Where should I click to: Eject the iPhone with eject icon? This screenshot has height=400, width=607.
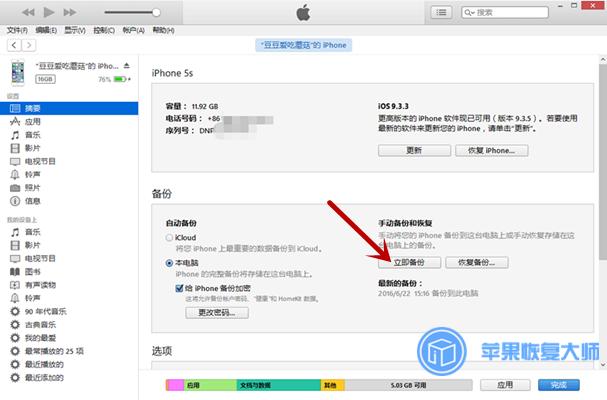[x=127, y=66]
